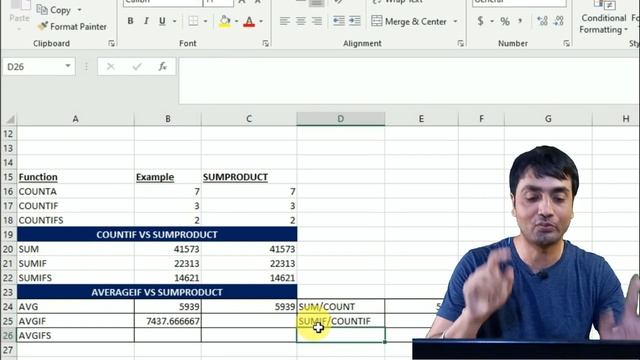Select the 'SUM/COUNT' cell

(x=340, y=307)
